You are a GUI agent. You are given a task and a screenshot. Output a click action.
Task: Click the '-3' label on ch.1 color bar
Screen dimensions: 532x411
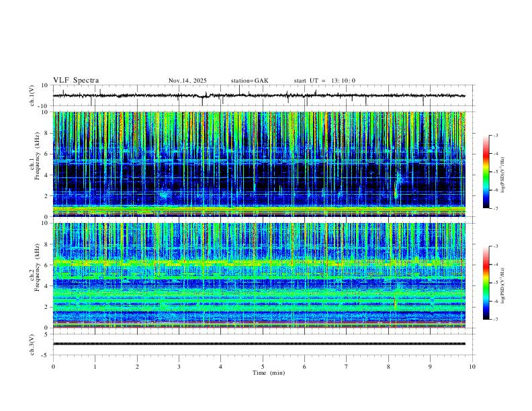495,135
